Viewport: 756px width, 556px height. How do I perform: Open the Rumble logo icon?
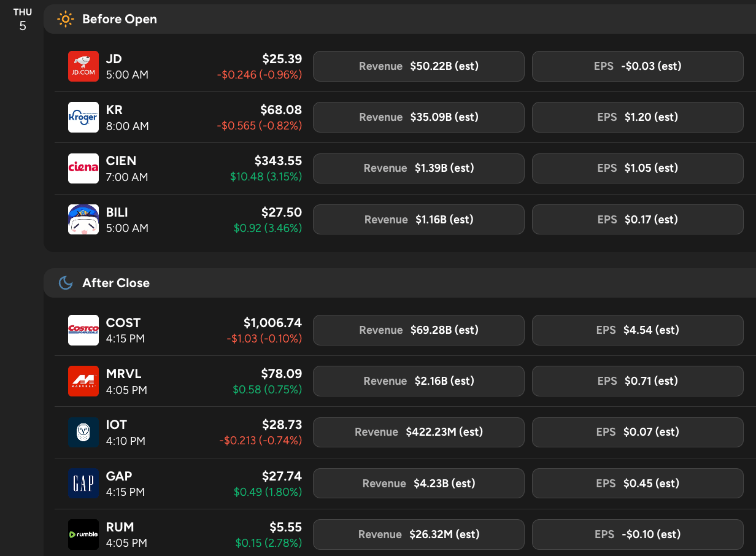[x=83, y=535]
